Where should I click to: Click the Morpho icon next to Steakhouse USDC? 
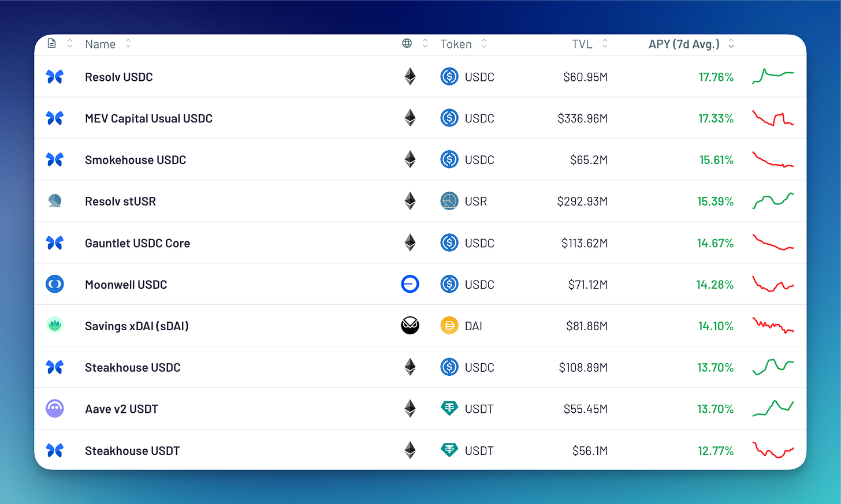[x=55, y=367]
